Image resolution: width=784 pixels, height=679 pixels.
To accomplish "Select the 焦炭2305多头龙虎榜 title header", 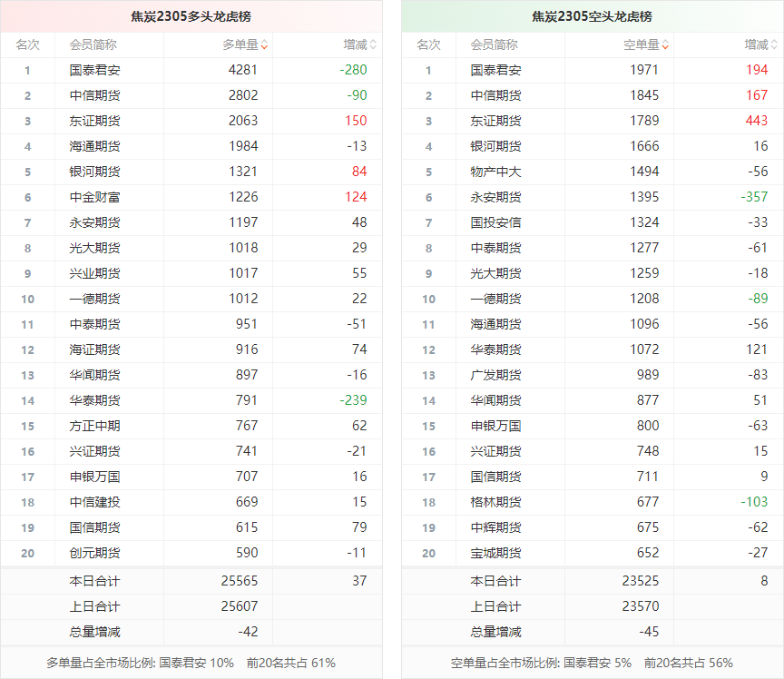I will [x=191, y=16].
